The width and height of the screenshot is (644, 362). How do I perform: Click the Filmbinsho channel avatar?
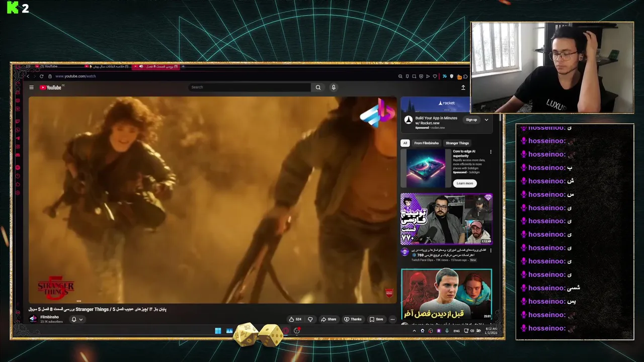(33, 319)
